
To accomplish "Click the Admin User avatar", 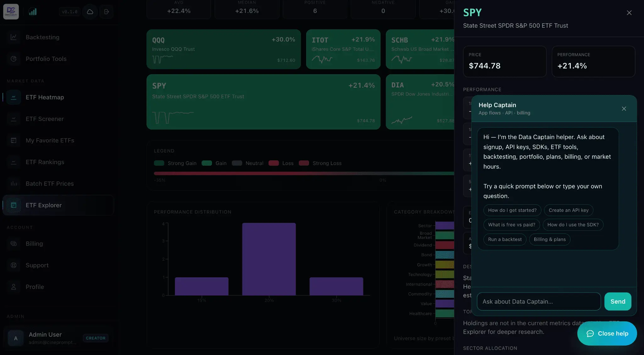I will point(16,338).
